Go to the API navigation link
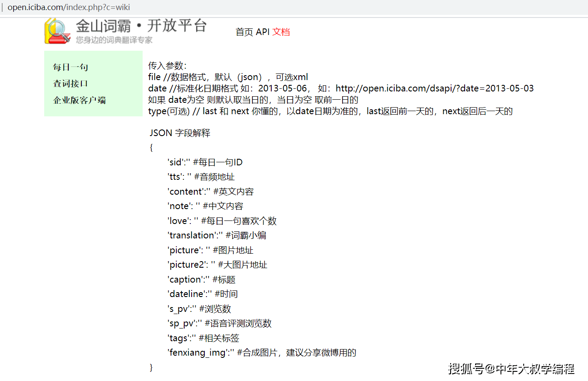588x381 pixels. pos(262,32)
